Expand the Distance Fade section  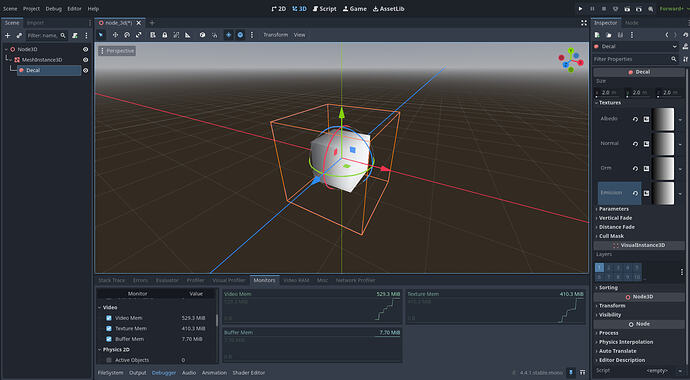click(638, 227)
